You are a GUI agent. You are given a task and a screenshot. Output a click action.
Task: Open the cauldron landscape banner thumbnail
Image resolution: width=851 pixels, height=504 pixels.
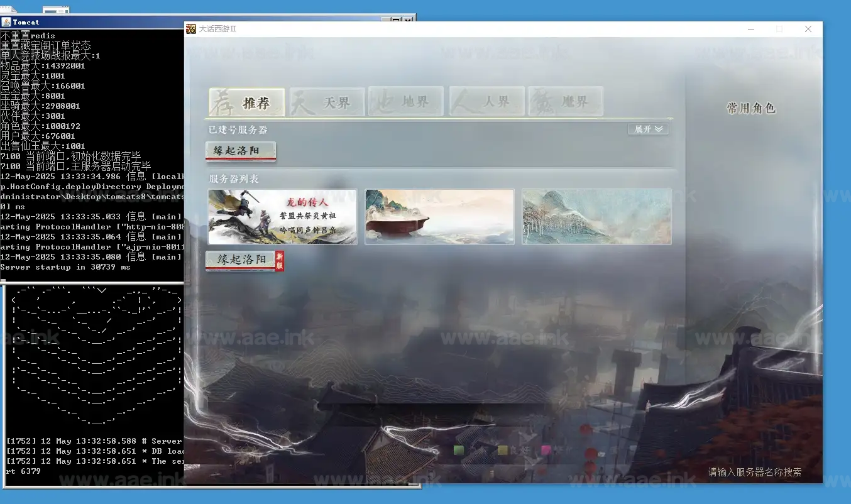[x=439, y=217]
